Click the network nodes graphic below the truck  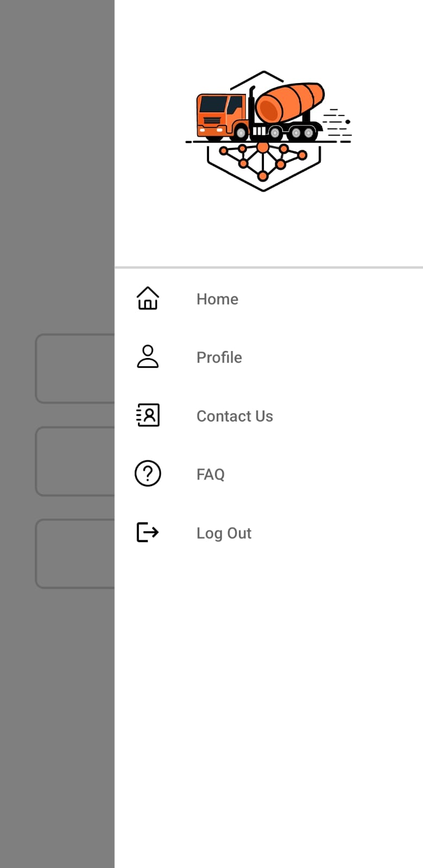point(263,160)
